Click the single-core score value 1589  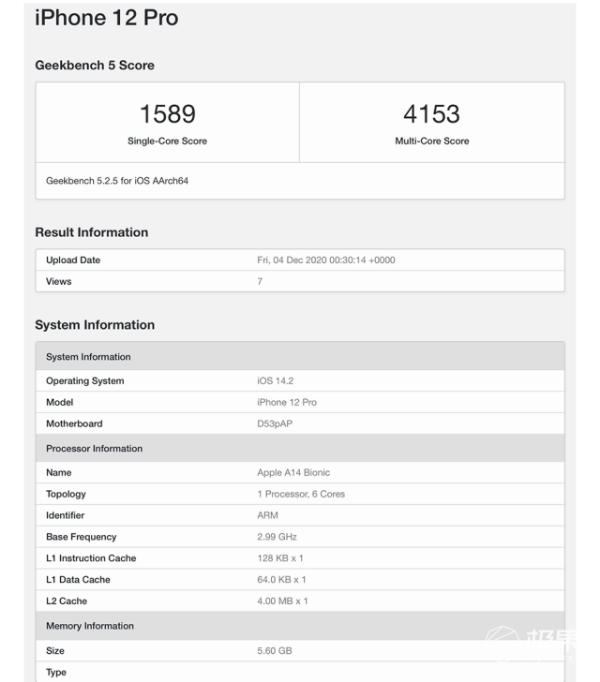168,114
